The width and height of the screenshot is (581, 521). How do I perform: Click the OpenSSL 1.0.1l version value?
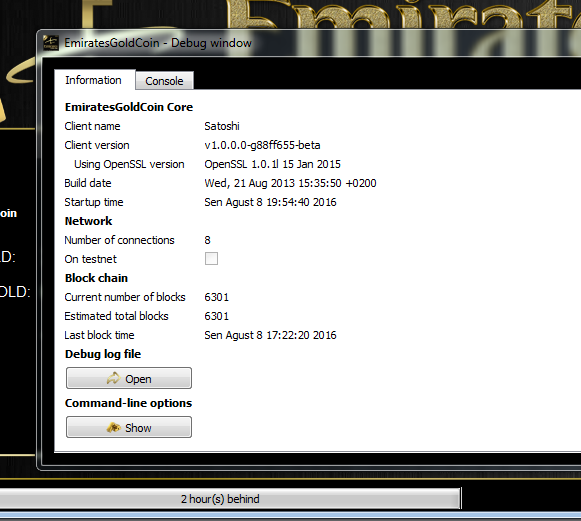pos(272,164)
